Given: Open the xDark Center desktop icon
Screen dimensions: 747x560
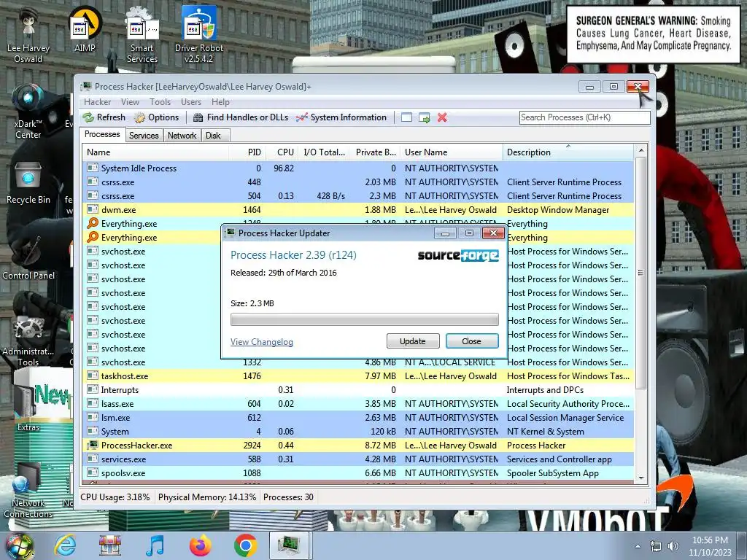Looking at the screenshot, I should (x=28, y=112).
